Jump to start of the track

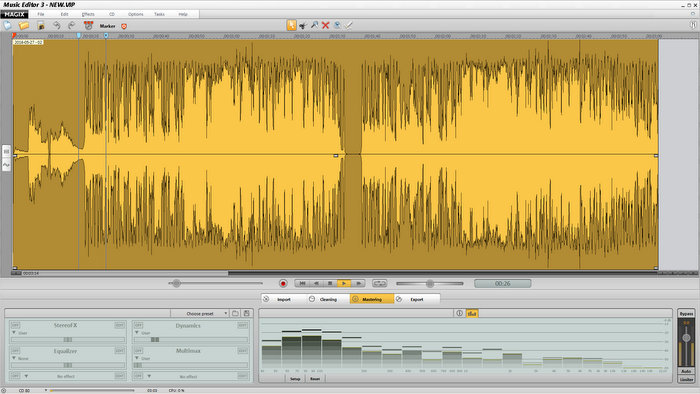pyautogui.click(x=302, y=283)
